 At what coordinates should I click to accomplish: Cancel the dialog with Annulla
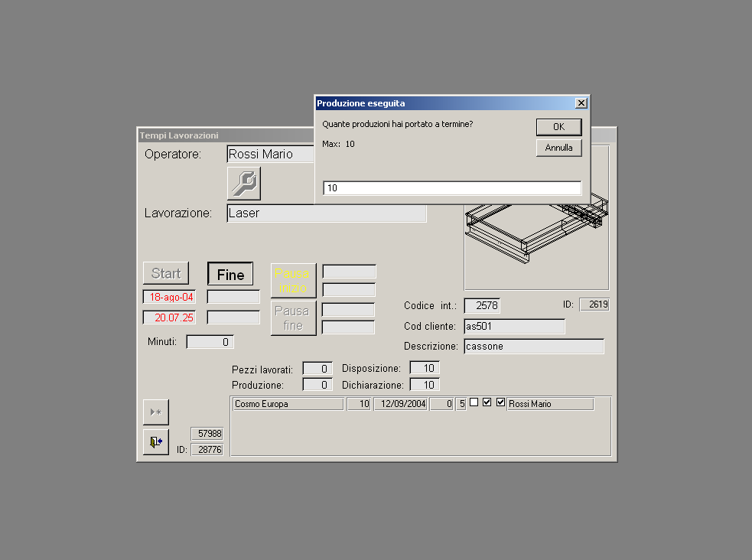coord(558,148)
